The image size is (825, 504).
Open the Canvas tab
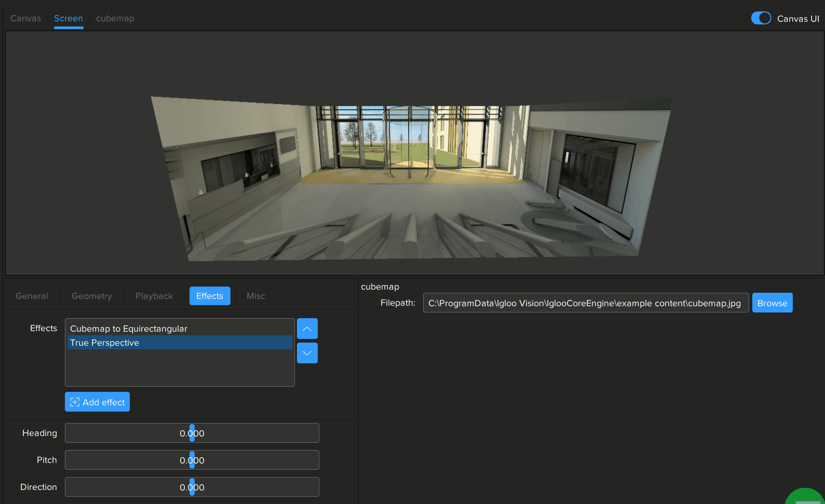pyautogui.click(x=25, y=18)
